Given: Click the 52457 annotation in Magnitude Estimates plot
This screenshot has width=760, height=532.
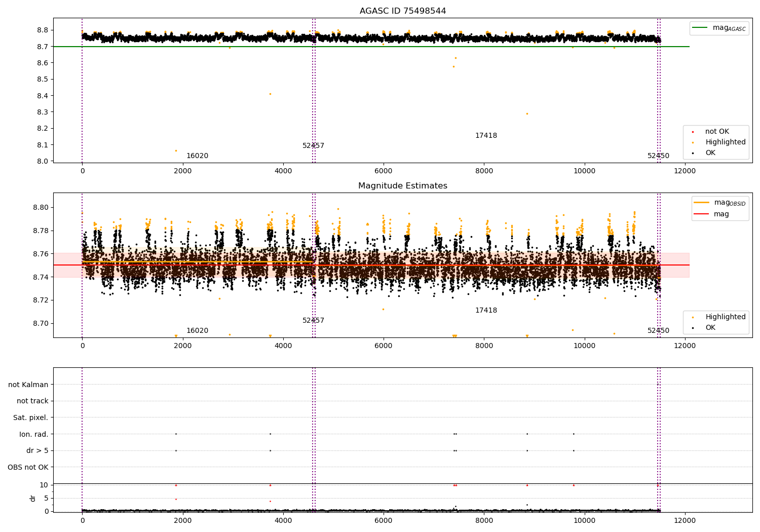Looking at the screenshot, I should [313, 321].
